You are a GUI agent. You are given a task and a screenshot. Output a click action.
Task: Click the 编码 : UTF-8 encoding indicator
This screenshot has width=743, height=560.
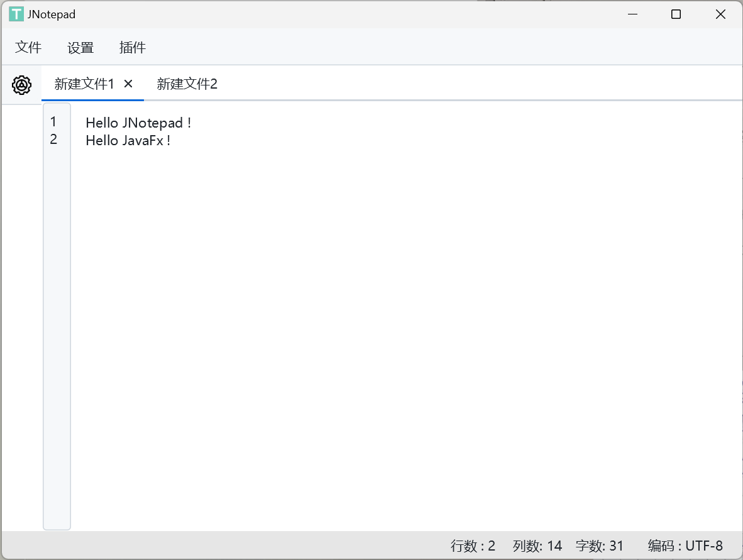(685, 546)
